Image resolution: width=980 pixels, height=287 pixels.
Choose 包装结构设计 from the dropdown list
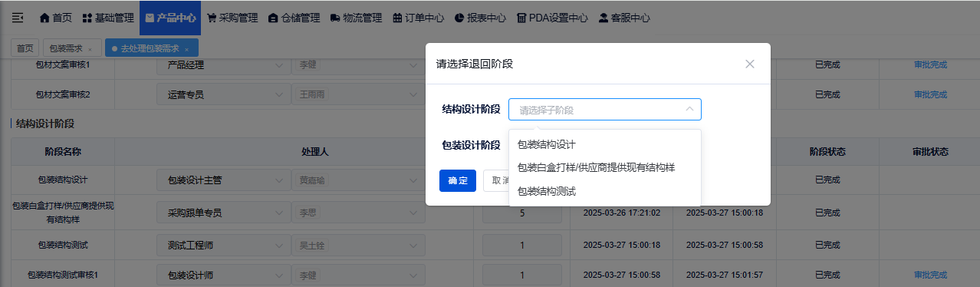604,144
